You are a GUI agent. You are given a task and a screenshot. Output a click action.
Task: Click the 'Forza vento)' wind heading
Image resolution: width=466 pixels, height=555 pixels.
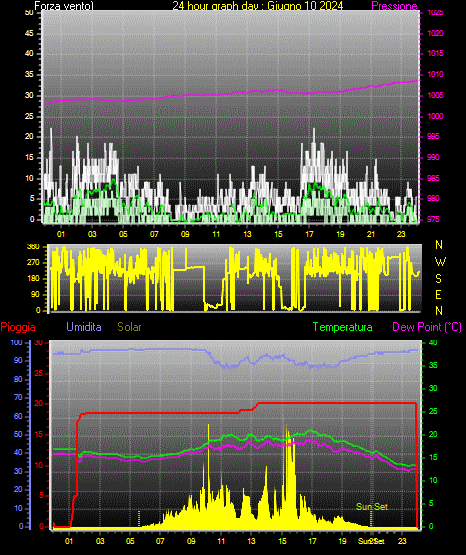64,6
